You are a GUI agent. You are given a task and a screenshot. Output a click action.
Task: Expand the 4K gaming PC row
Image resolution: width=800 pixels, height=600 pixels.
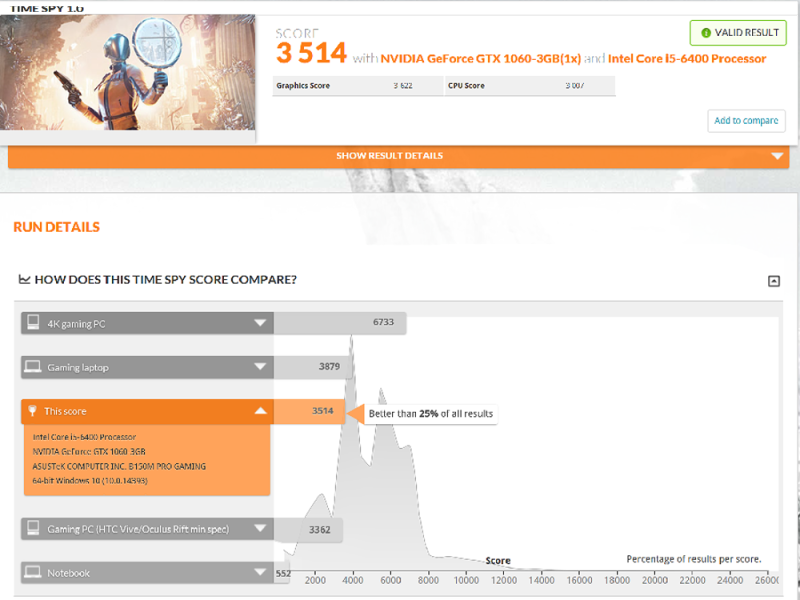coord(260,323)
